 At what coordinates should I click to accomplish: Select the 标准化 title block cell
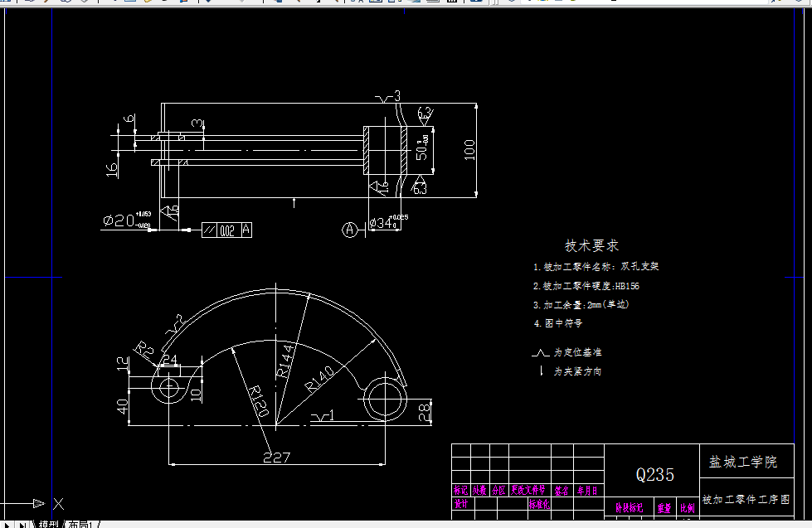click(x=539, y=504)
